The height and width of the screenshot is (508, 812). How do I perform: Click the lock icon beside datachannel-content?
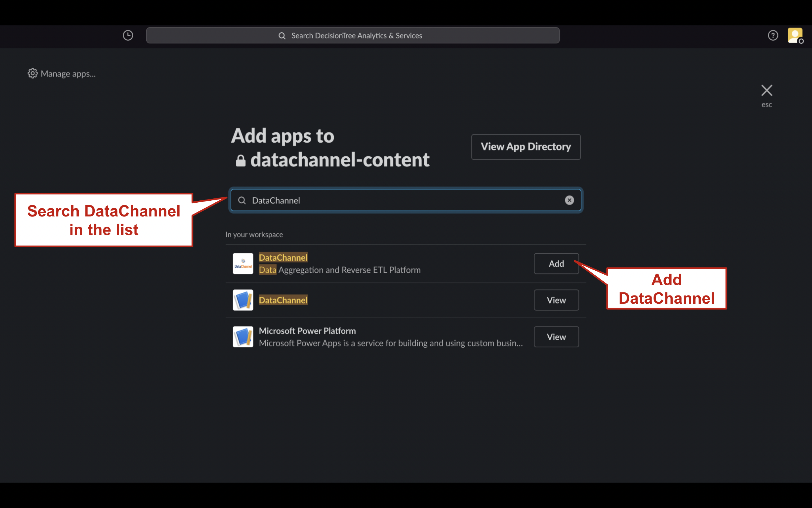[240, 161]
